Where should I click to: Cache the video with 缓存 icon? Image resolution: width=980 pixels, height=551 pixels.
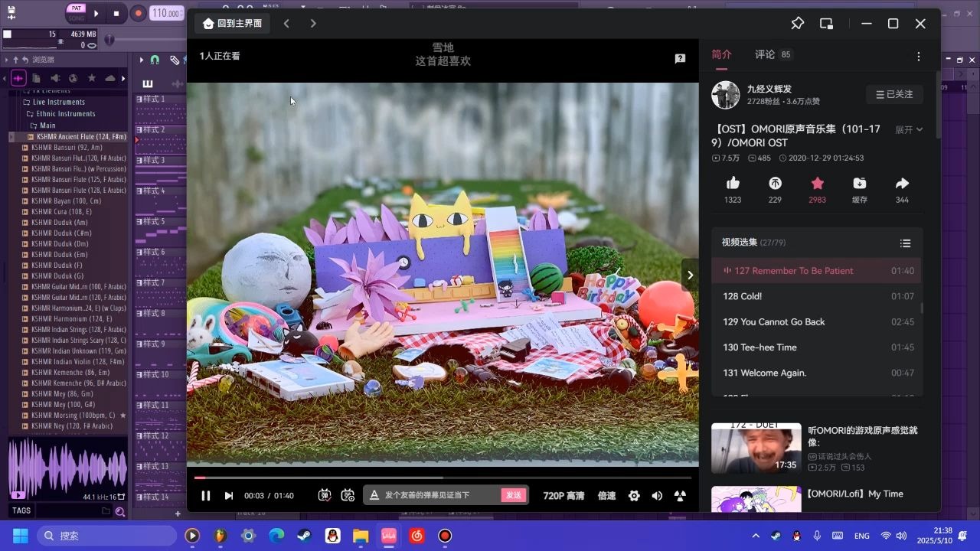tap(860, 183)
